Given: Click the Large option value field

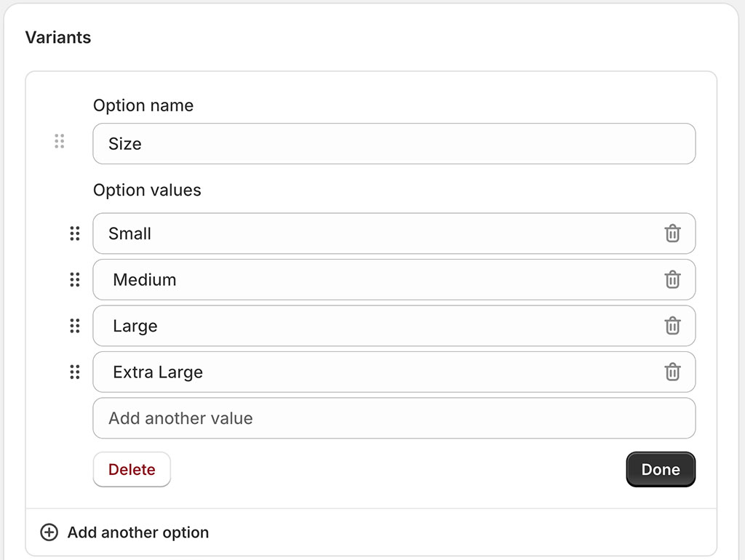Looking at the screenshot, I should (364, 326).
